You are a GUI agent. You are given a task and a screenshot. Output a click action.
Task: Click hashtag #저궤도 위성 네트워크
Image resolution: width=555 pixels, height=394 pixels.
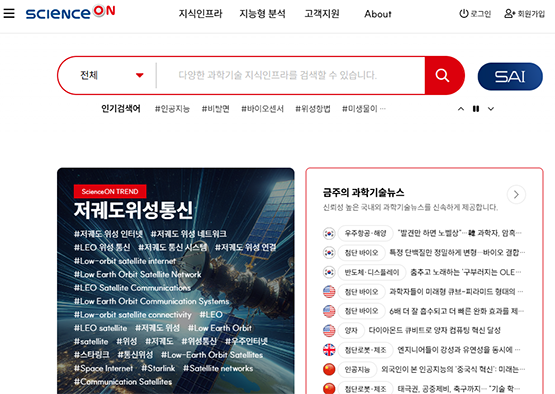click(x=189, y=234)
